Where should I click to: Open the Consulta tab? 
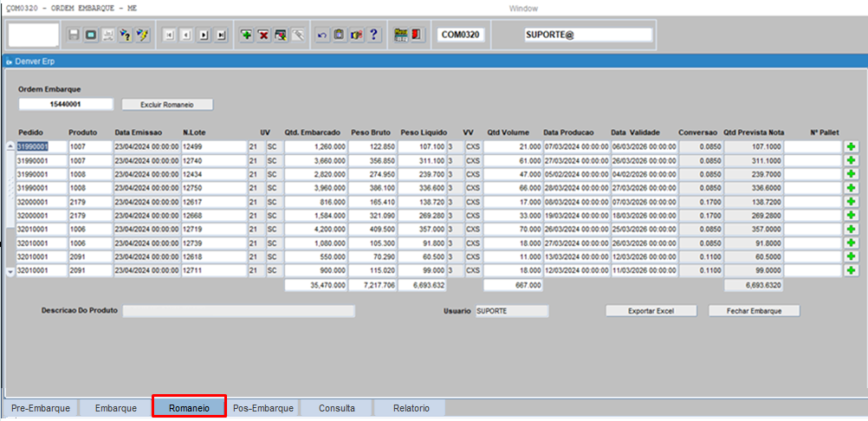point(337,408)
